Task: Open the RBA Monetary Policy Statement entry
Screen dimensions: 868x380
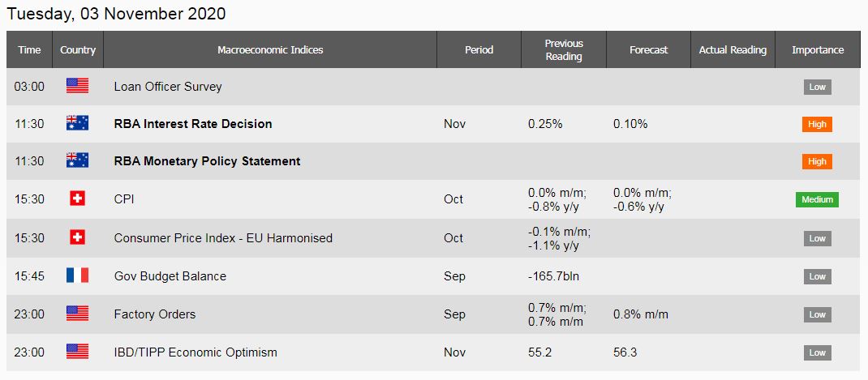Action: click(207, 161)
